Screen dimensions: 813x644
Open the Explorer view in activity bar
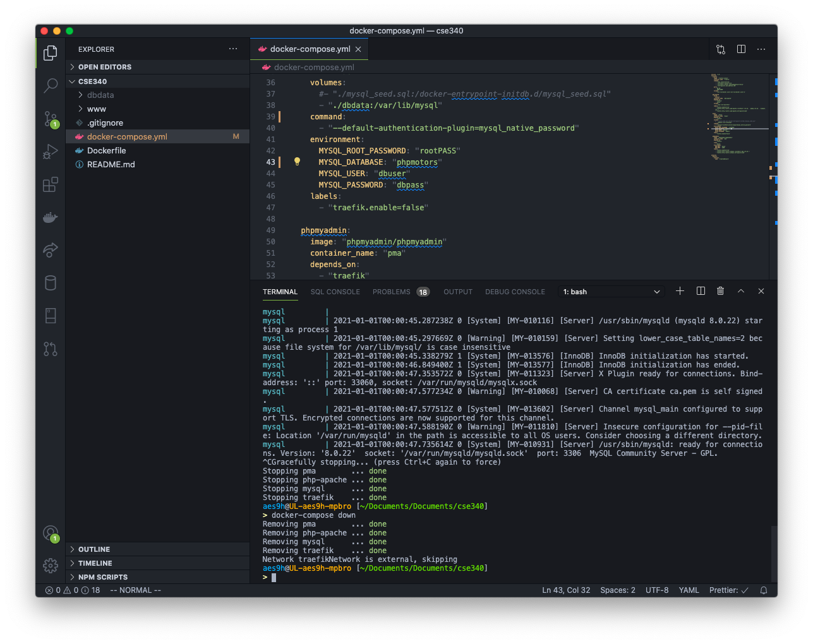click(51, 53)
